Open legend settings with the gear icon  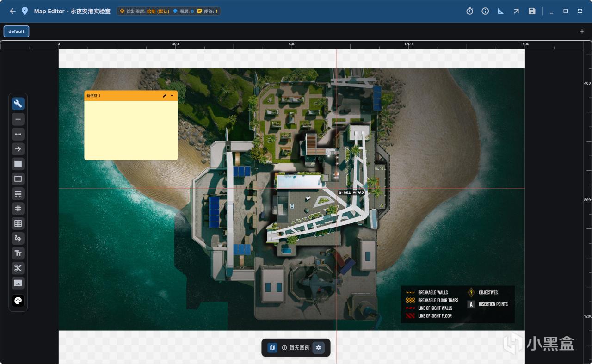318,348
